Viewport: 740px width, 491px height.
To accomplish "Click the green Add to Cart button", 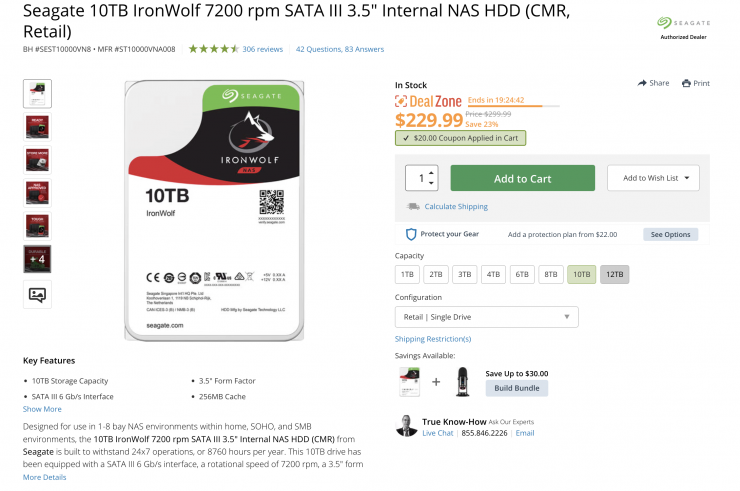I will point(522,178).
